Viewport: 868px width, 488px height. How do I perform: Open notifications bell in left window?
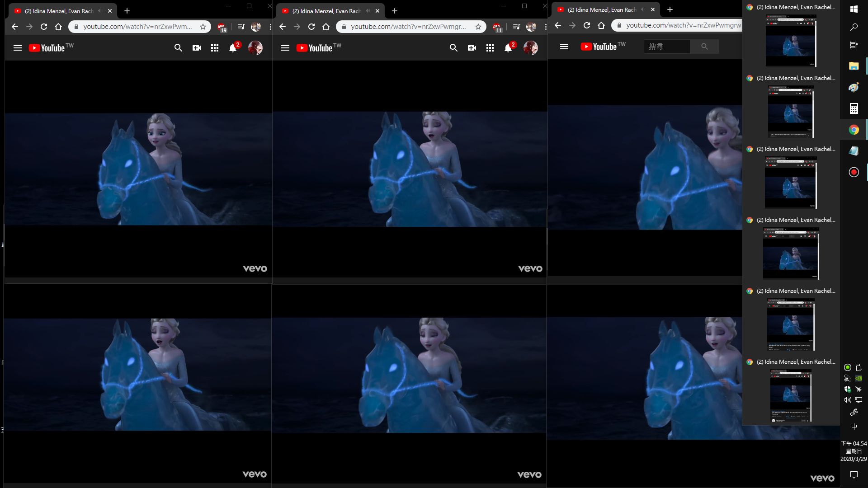233,47
